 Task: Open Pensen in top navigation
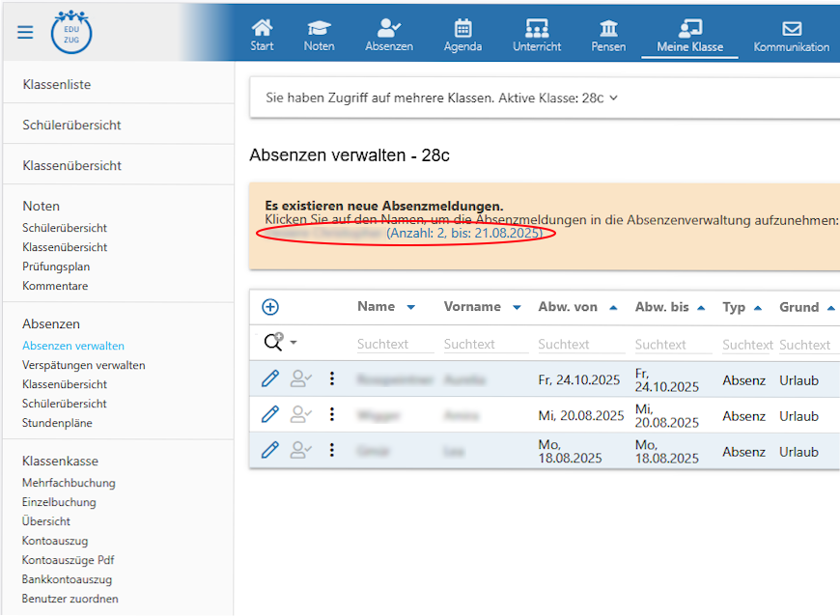(x=608, y=35)
